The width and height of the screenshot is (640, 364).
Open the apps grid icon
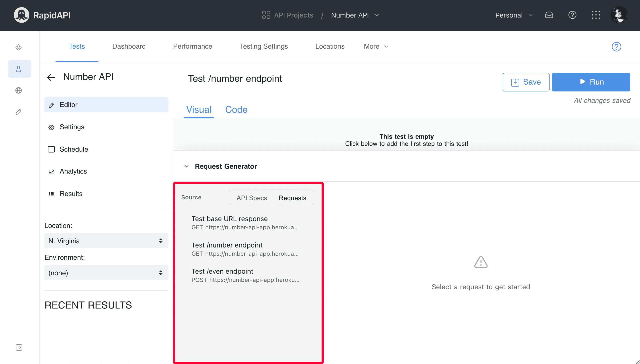pos(596,15)
